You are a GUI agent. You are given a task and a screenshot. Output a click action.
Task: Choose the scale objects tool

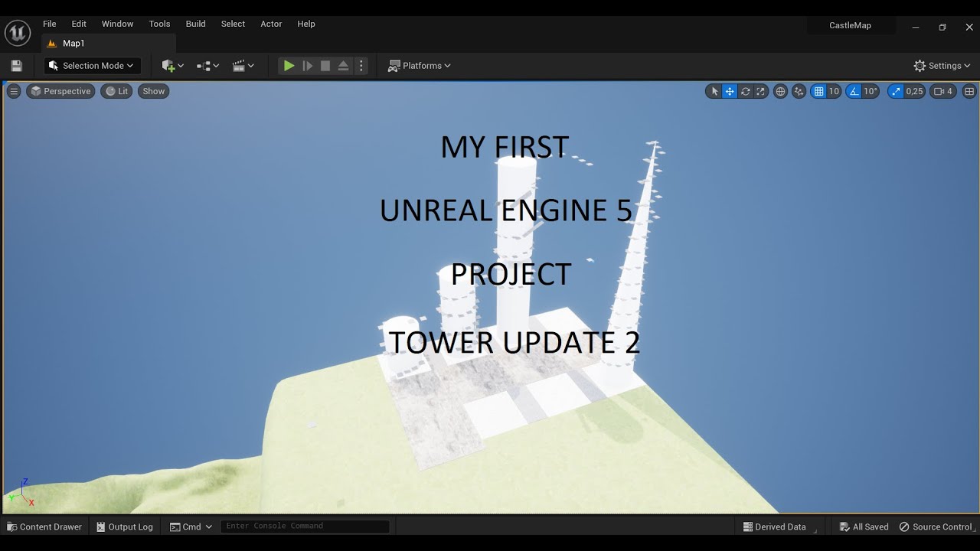(760, 91)
